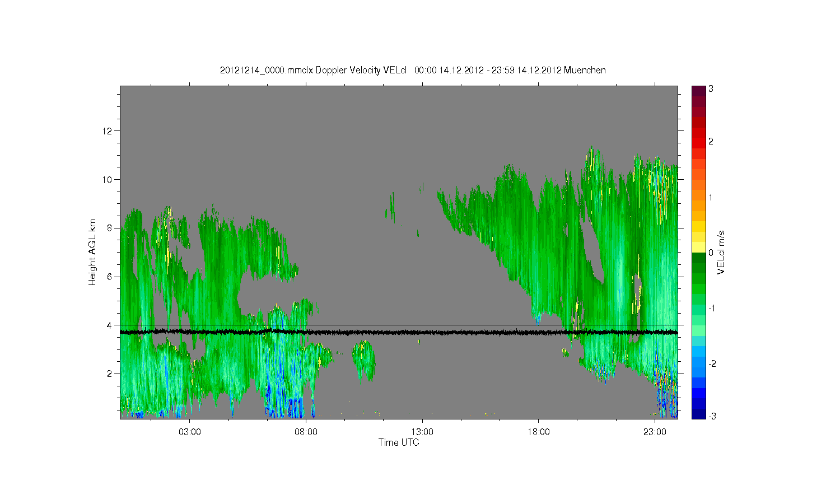Click the 08:00 time tick label
Image resolution: width=840 pixels, height=504 pixels.
(306, 432)
